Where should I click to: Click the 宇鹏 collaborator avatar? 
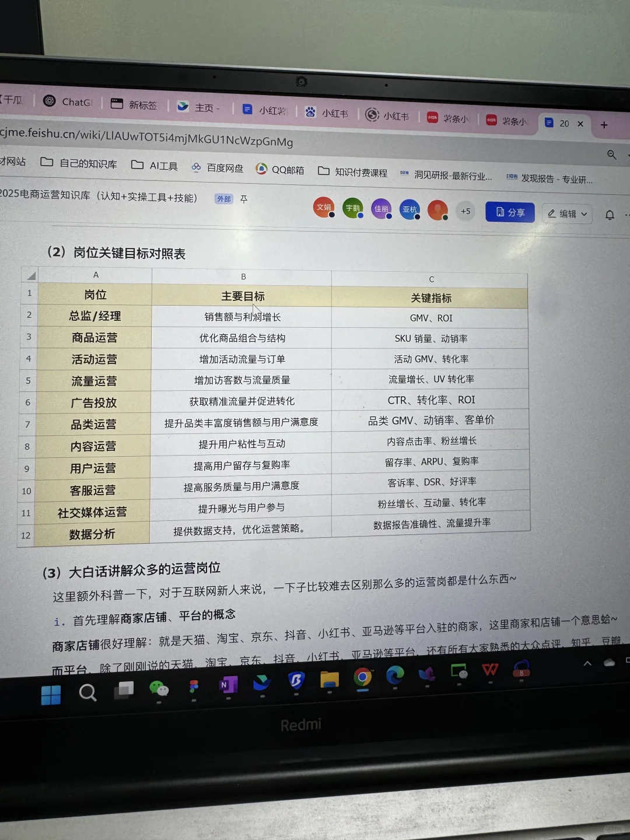[352, 208]
